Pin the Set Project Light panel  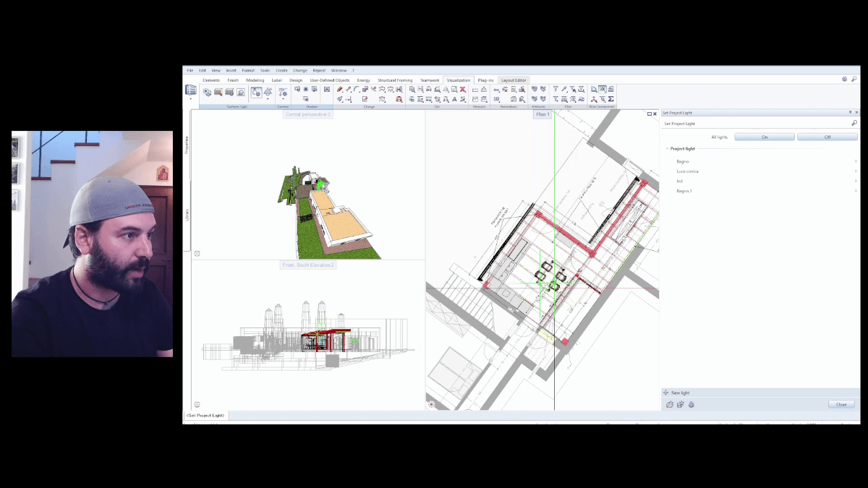[x=850, y=113]
